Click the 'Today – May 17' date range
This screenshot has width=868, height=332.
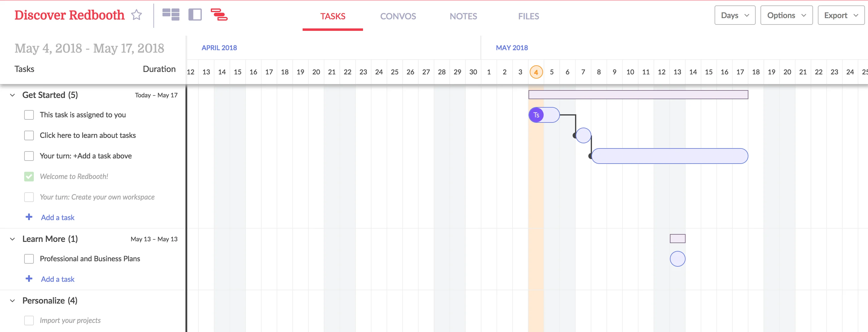click(x=156, y=95)
